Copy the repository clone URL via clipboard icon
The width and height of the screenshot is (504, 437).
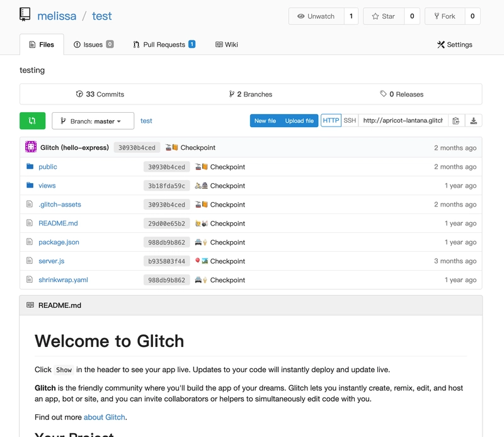pos(456,121)
